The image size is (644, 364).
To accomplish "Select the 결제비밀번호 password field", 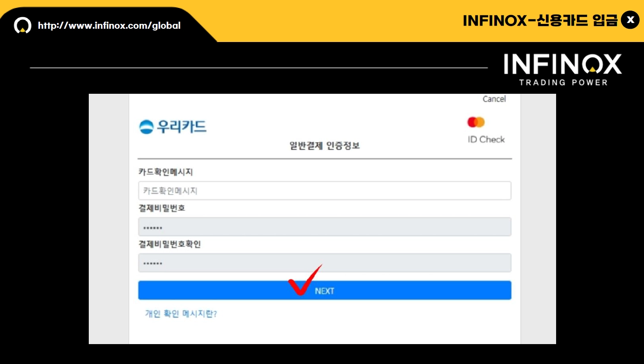I will [325, 227].
